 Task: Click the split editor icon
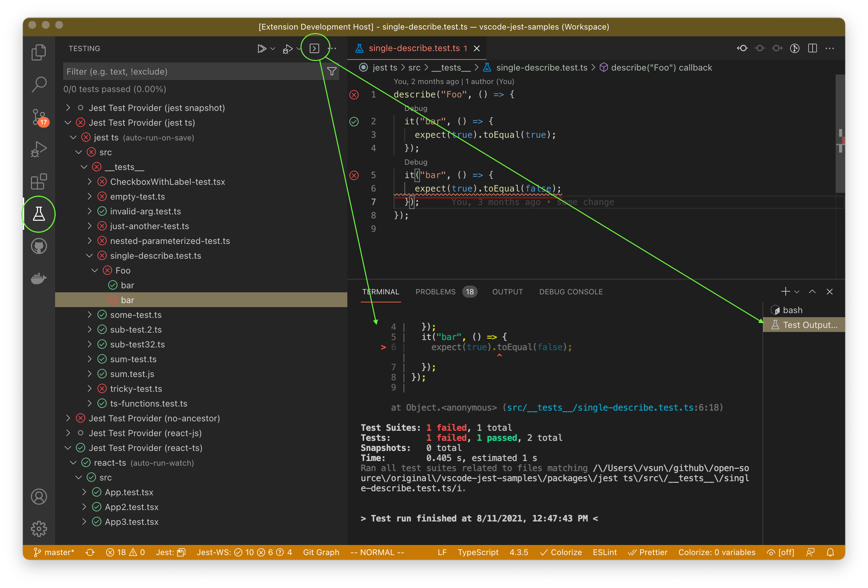(x=812, y=49)
